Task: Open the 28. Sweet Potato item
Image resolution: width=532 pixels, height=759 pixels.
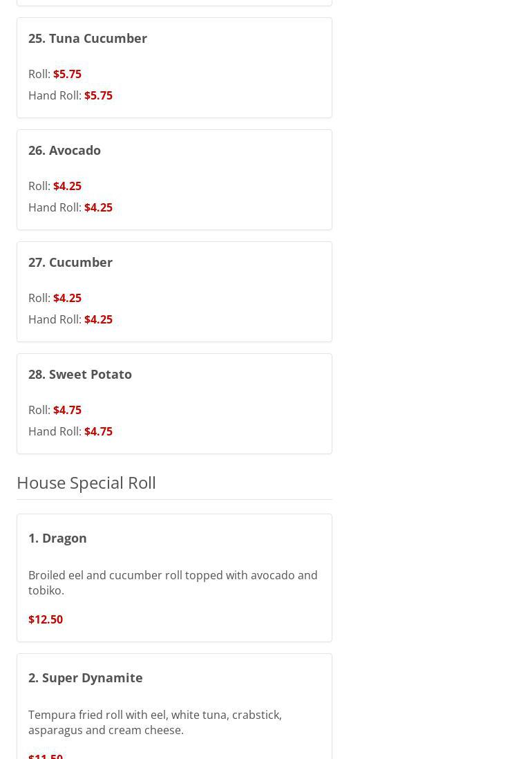Action: click(80, 374)
